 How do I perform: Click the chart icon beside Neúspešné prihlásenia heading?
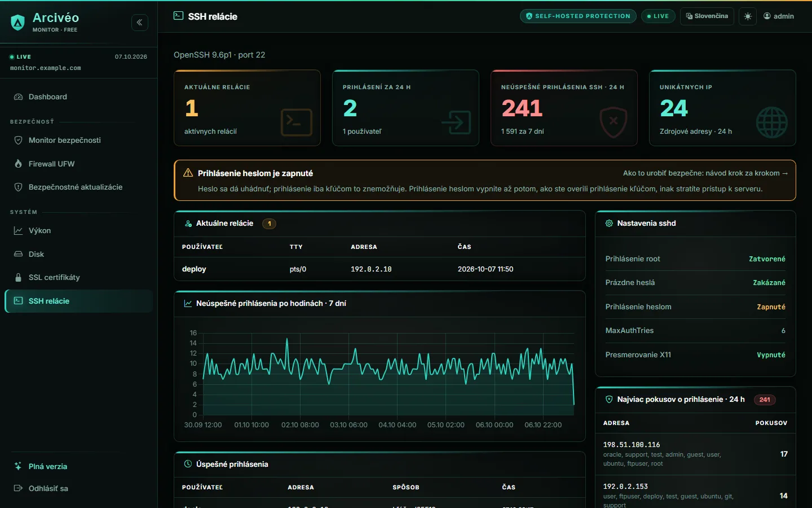pyautogui.click(x=188, y=304)
